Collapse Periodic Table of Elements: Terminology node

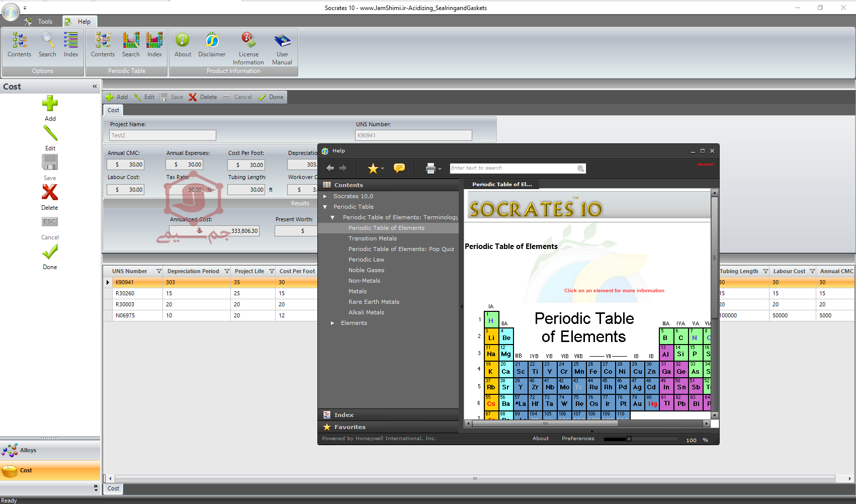tap(332, 217)
